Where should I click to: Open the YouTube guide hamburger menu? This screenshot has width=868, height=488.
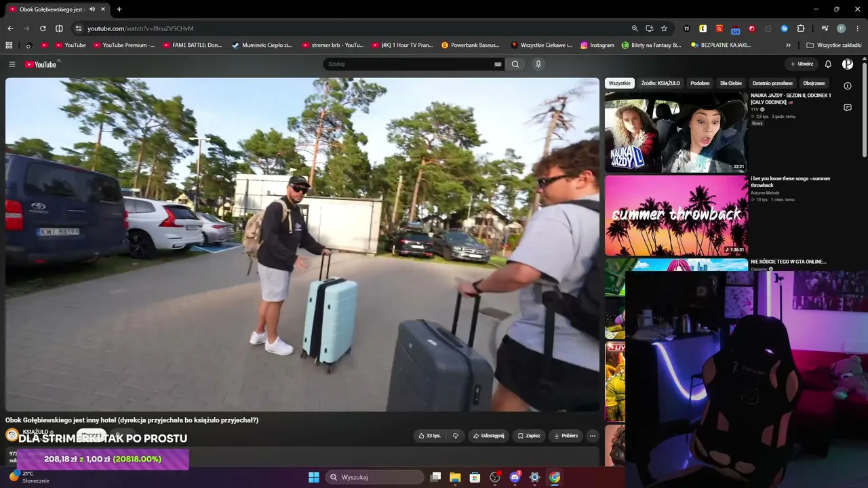point(12,64)
